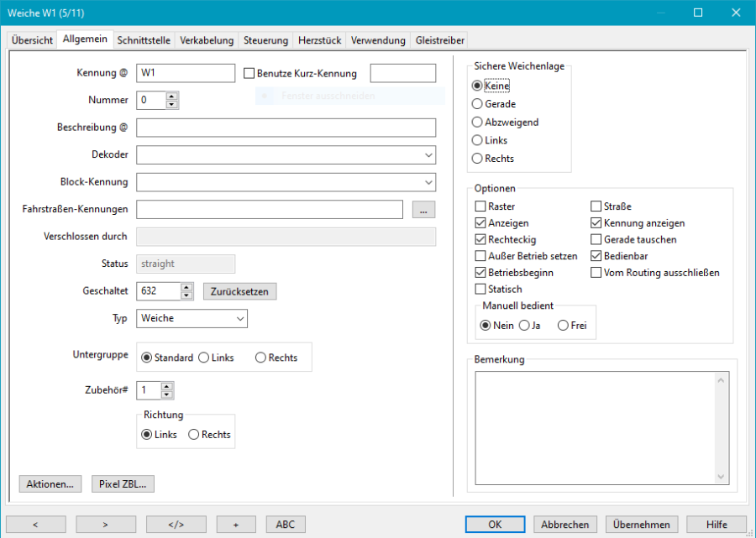Viewport: 756px width, 538px height.
Task: Increase the Zubehör# spinner value
Action: tap(167, 386)
